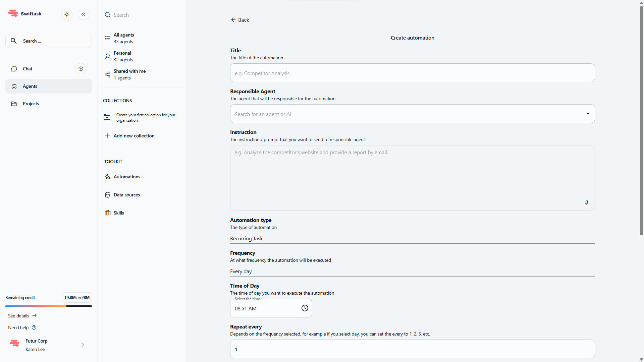644x362 pixels.
Task: Start a new chat with plus icon
Action: 81,69
